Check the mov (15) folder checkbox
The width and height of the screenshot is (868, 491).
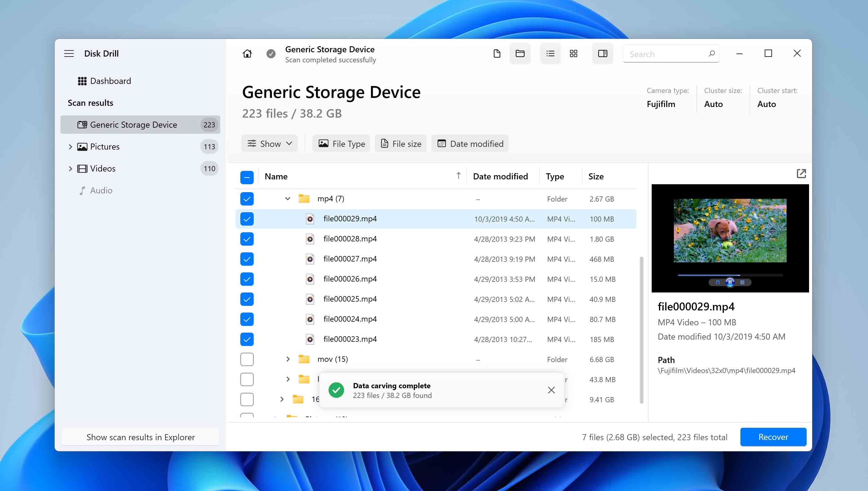pyautogui.click(x=247, y=359)
